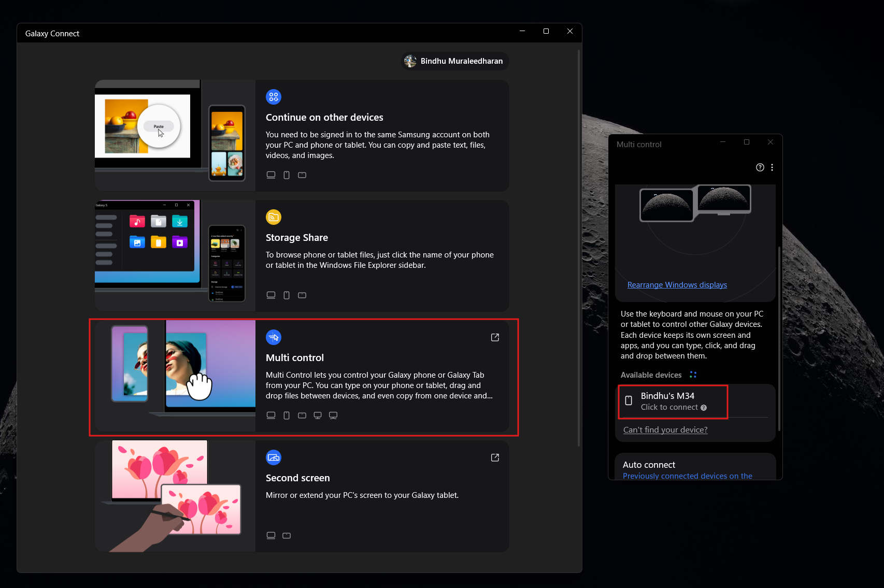The width and height of the screenshot is (884, 588).
Task: Open Multi control in a new window
Action: point(494,337)
